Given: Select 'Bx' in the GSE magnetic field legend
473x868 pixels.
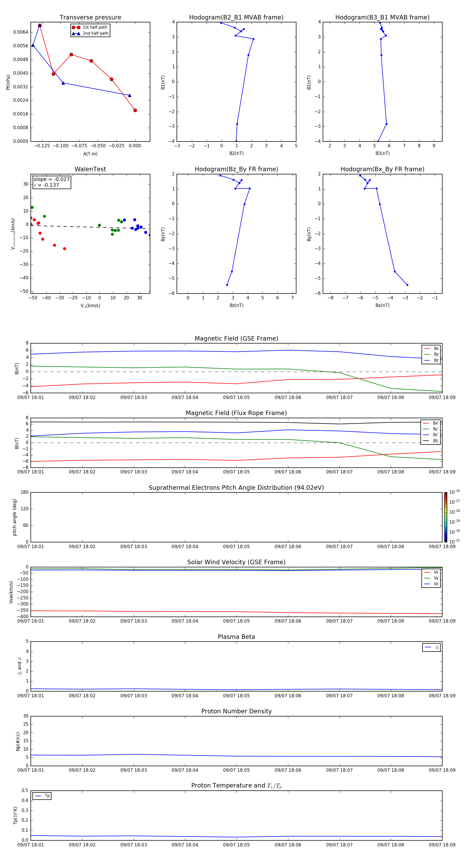Looking at the screenshot, I should [431, 349].
